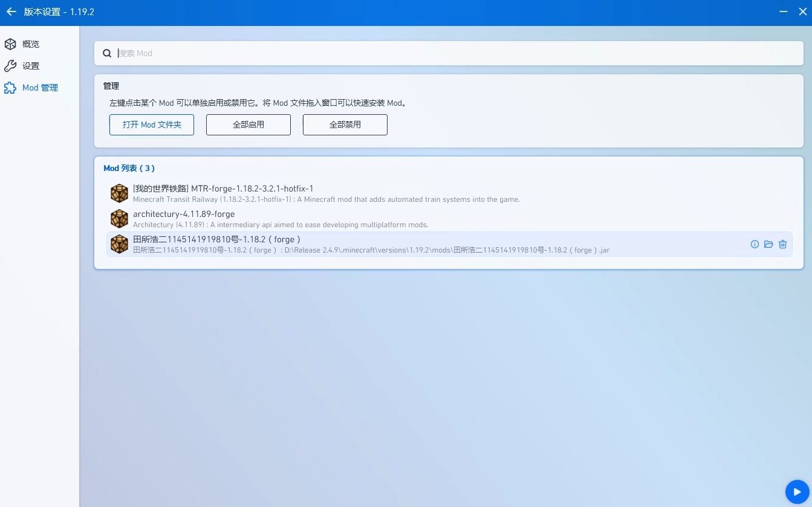Launch the game with the play button

tap(797, 492)
